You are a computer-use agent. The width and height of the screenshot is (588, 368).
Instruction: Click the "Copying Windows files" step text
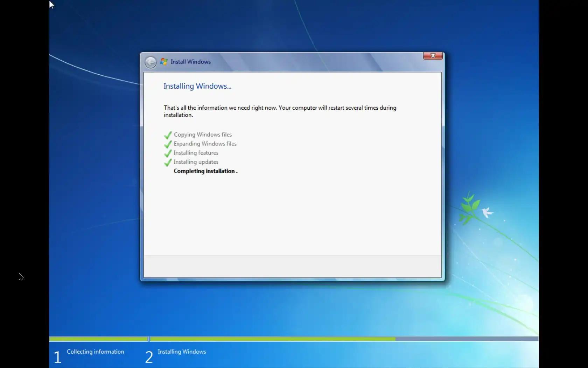point(203,135)
